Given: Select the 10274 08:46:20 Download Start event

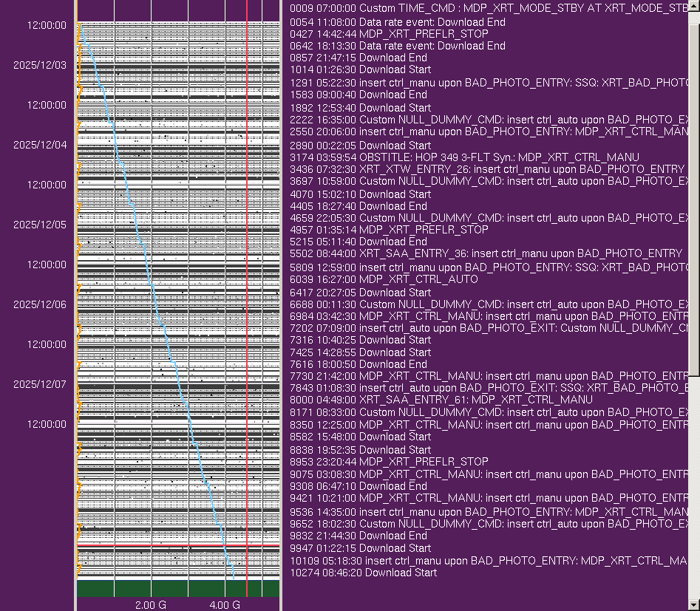Looking at the screenshot, I should click(x=363, y=573).
